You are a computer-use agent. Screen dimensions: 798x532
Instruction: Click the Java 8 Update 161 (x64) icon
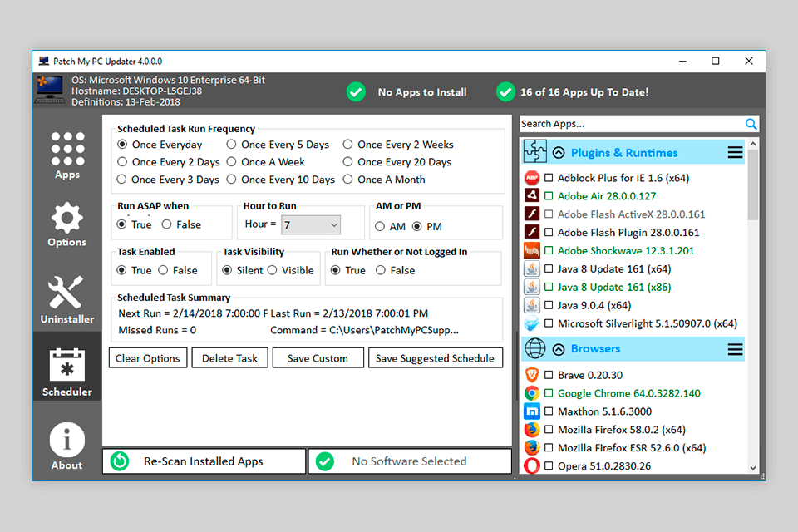coord(532,268)
